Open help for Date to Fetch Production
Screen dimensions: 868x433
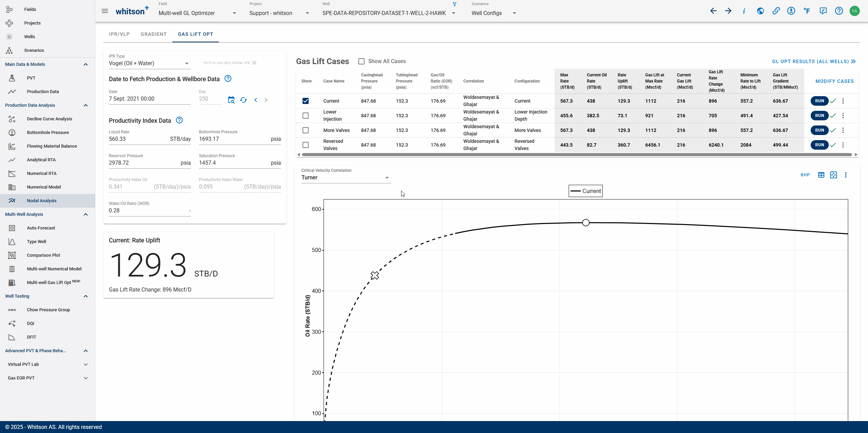click(x=228, y=79)
